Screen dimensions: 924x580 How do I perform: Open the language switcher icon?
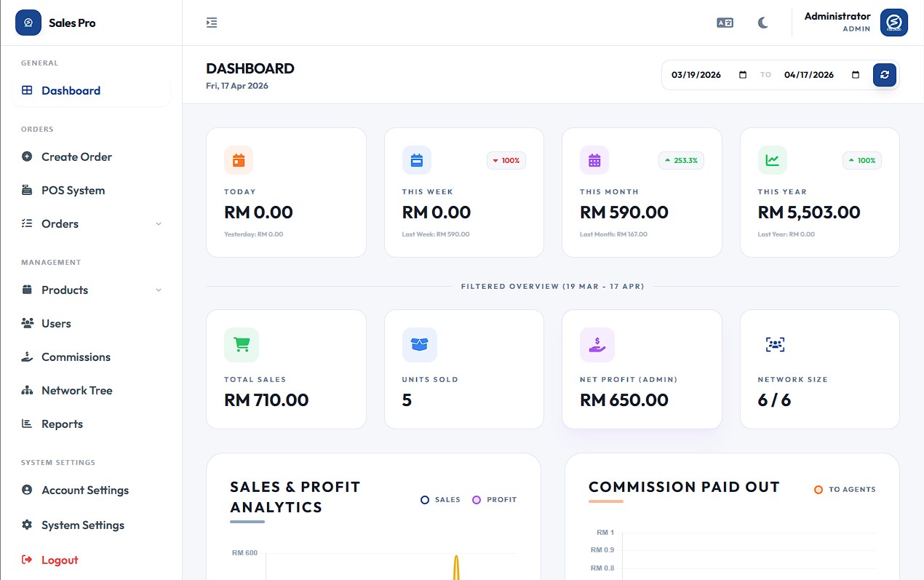click(725, 23)
